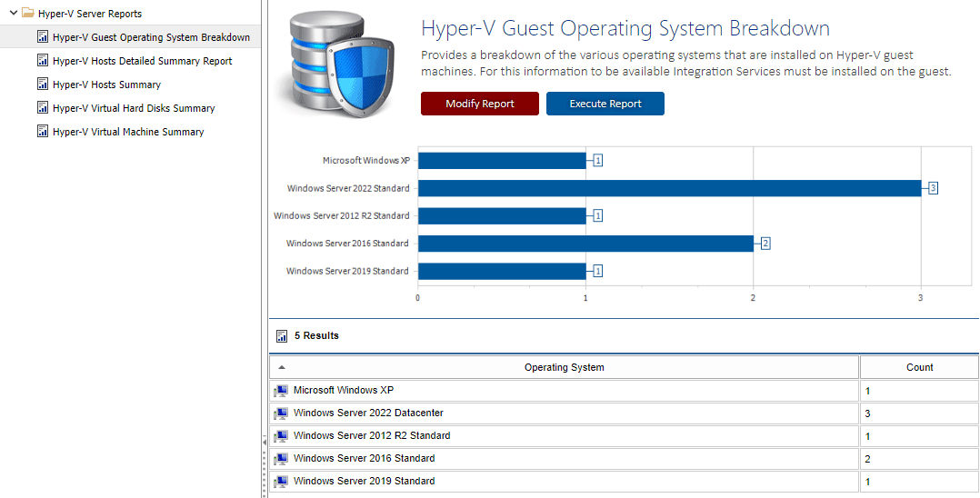Click count cell for Microsoft Windows XP
Viewport: 980px width, 498px height.
[919, 391]
